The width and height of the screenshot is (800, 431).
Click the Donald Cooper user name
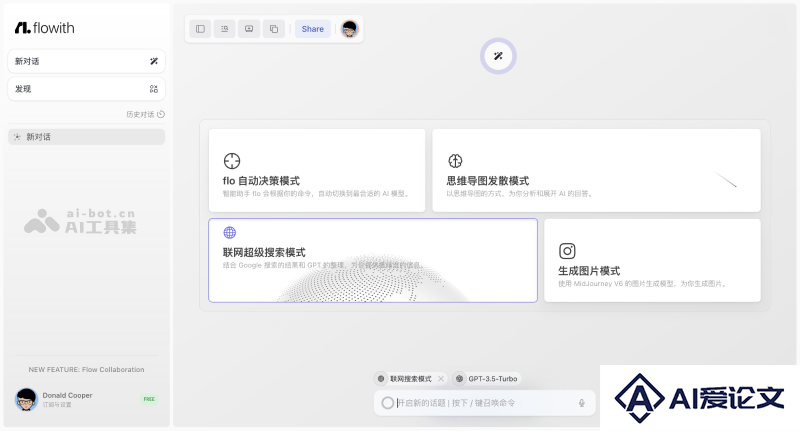coord(67,395)
